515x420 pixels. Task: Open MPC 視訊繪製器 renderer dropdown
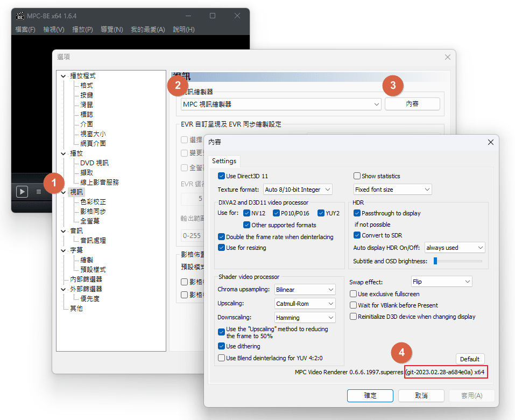281,104
